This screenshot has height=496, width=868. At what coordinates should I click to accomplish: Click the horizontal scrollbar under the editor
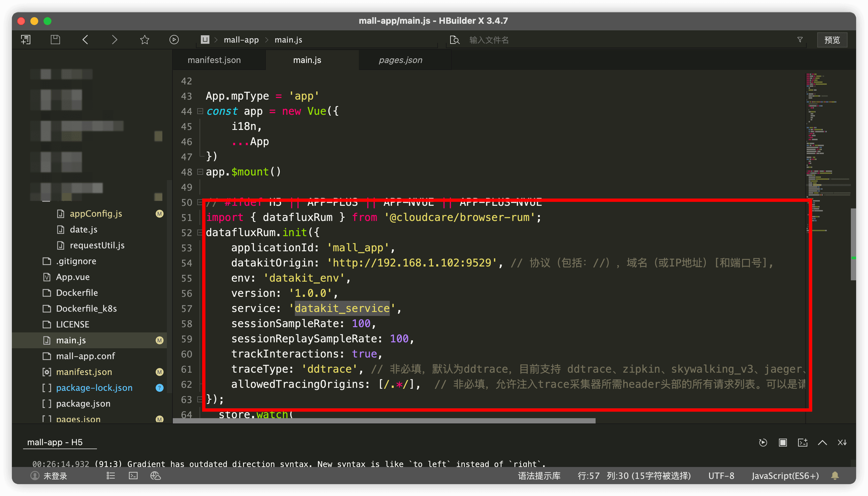tap(384, 421)
